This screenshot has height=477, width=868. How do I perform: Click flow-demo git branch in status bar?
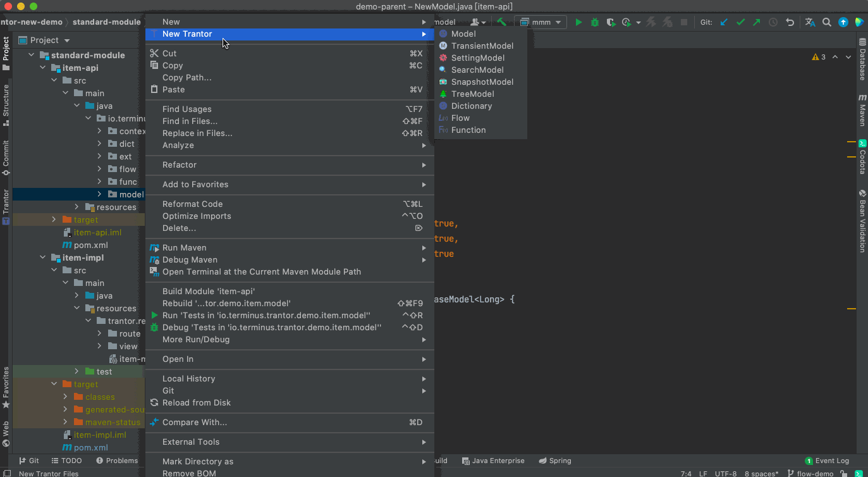pyautogui.click(x=815, y=473)
